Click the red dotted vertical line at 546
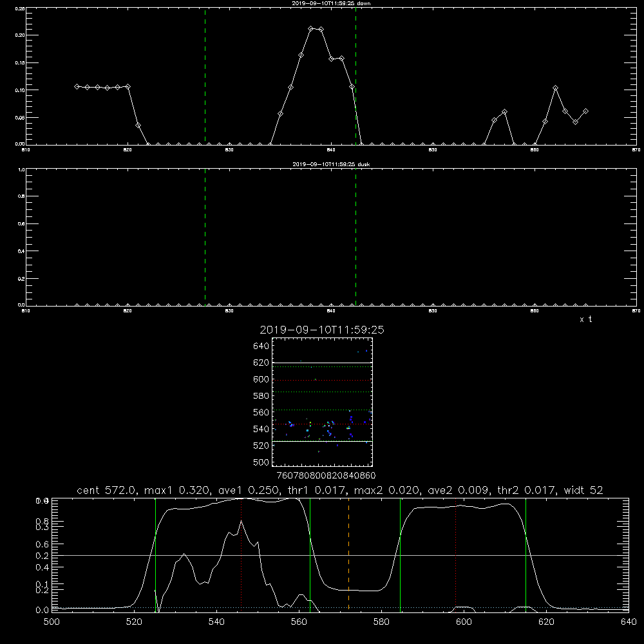The image size is (644, 644). [x=241, y=554]
